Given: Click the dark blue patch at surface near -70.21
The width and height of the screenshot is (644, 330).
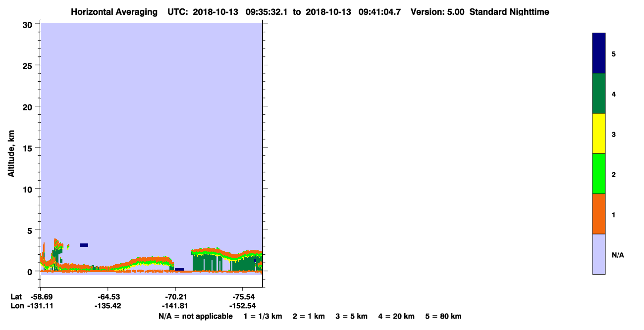Looking at the screenshot, I should 179,270.
